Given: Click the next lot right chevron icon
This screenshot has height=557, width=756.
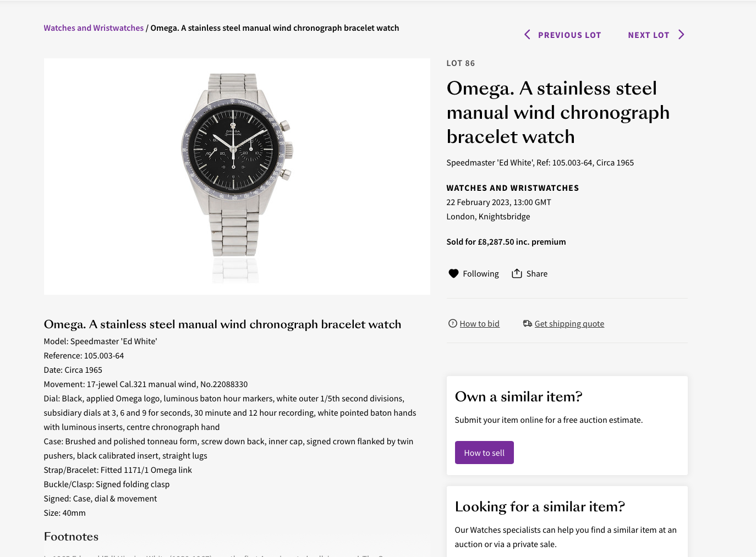Looking at the screenshot, I should tap(681, 35).
